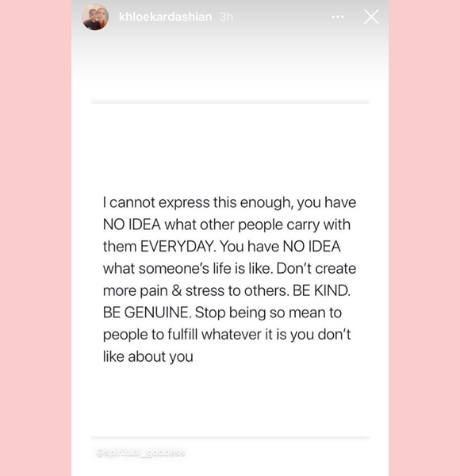
Task: Click the pink background left of the story
Action: coord(36,238)
